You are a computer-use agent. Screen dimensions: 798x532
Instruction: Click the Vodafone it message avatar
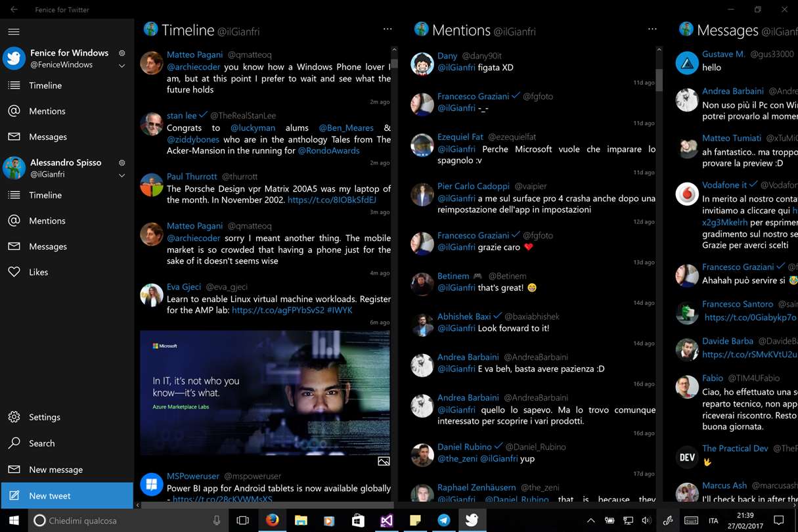687,194
